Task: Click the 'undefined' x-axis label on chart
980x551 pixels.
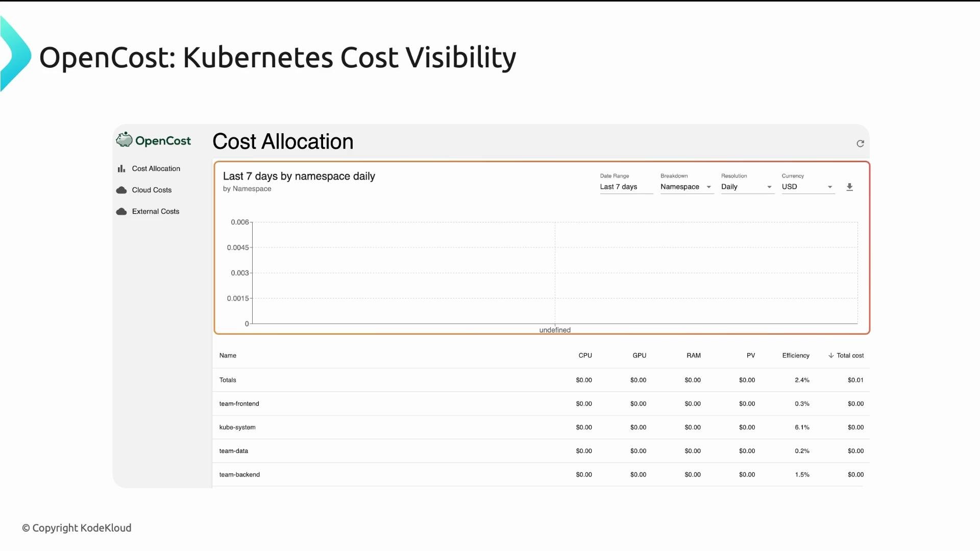Action: [x=555, y=330]
